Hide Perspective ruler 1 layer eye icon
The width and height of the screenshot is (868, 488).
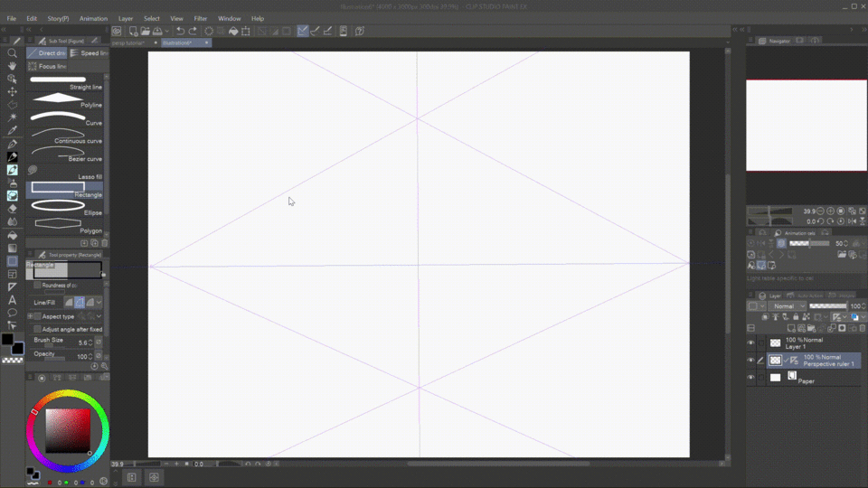[750, 361]
